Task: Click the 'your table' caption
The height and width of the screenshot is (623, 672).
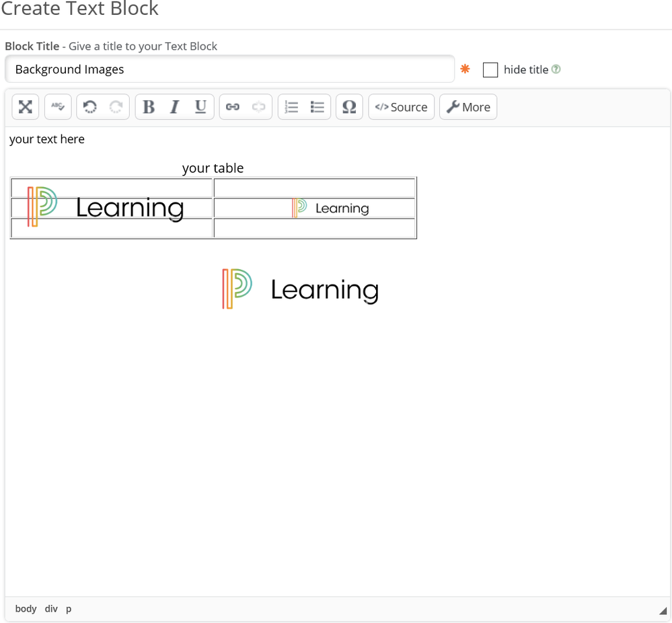Action: point(213,168)
